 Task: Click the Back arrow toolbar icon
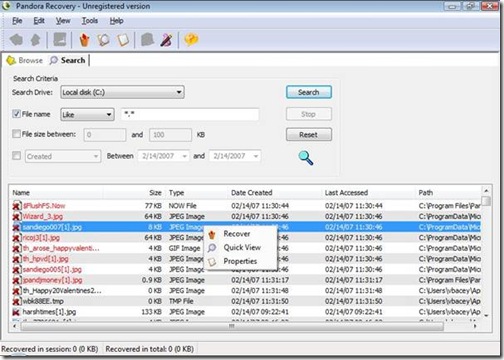click(16, 40)
